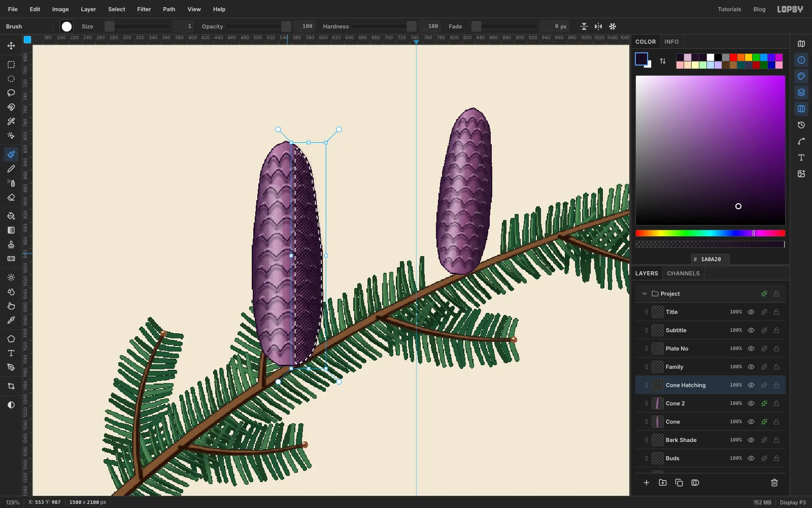Select the Eraser tool
This screenshot has width=812, height=508.
tap(11, 197)
